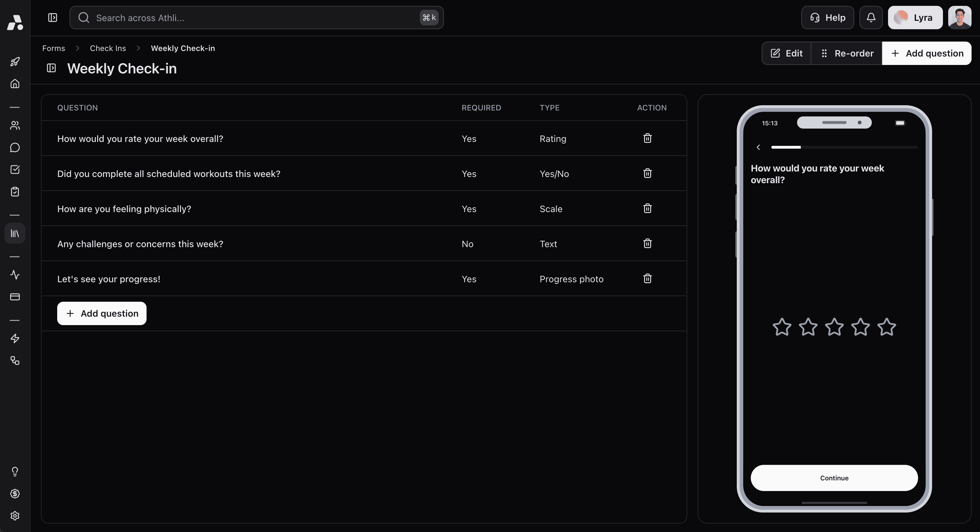The height and width of the screenshot is (532, 980).
Task: Open the clipboard icon in the sidebar
Action: tap(15, 192)
